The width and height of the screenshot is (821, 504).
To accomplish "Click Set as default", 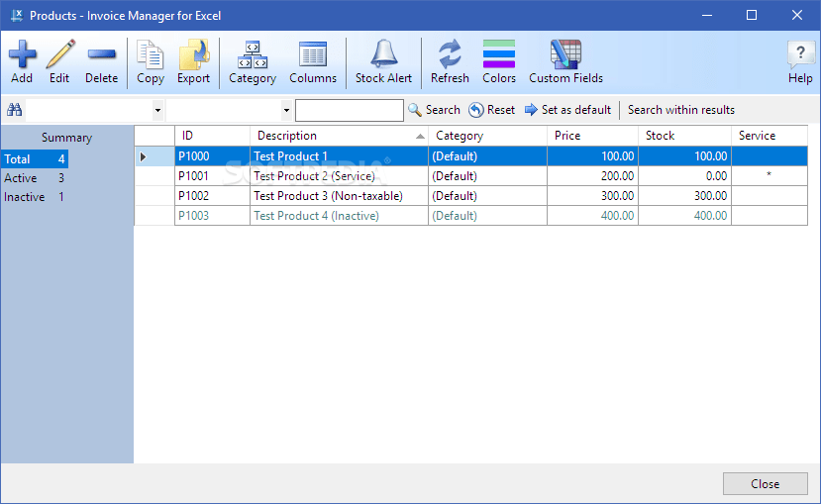I will click(x=568, y=110).
